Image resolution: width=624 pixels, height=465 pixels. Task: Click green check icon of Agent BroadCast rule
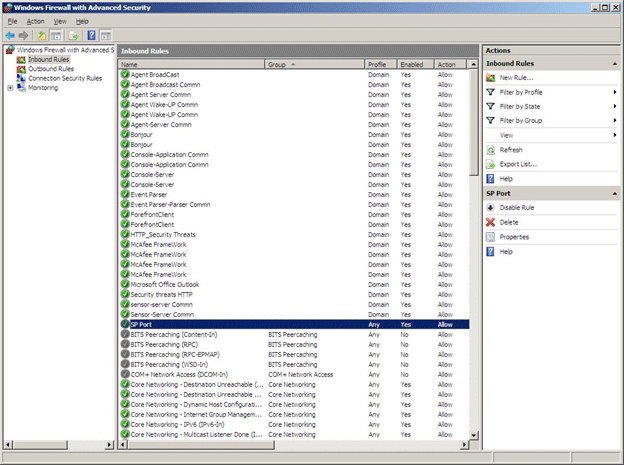(125, 74)
